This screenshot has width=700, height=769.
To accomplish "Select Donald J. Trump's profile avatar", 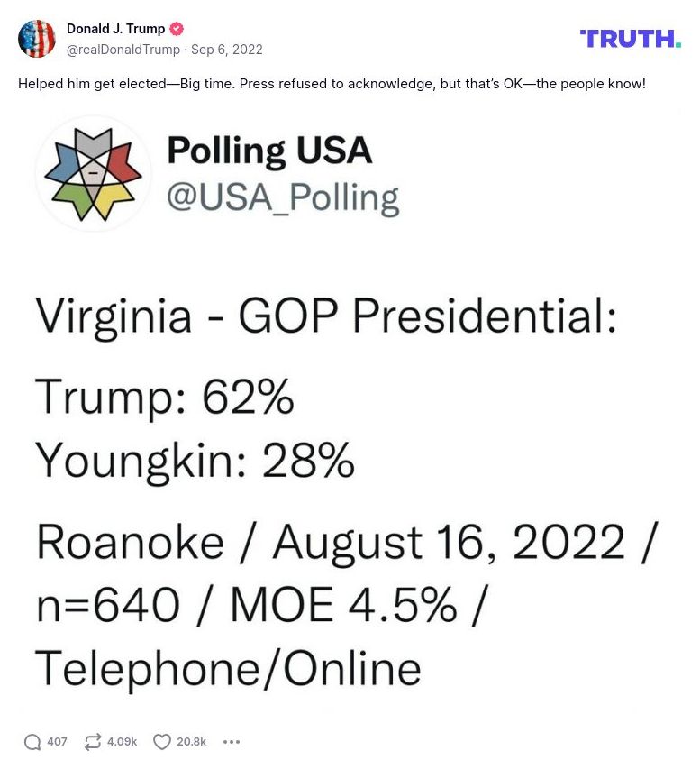I will pyautogui.click(x=37, y=39).
